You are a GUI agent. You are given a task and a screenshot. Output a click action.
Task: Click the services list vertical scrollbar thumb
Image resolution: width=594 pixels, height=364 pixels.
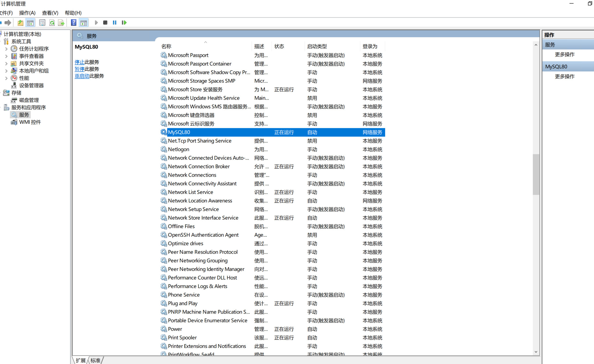pyautogui.click(x=536, y=174)
